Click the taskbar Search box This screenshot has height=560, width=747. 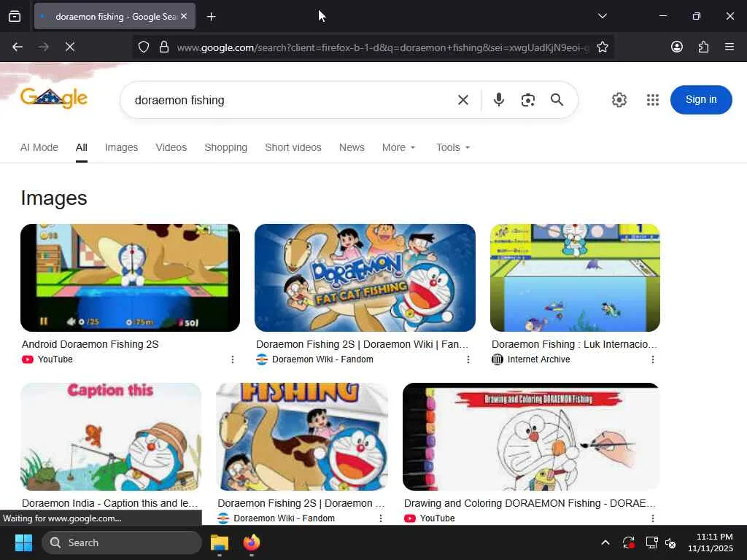tap(122, 542)
